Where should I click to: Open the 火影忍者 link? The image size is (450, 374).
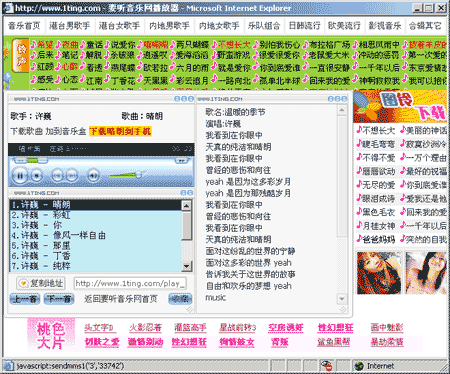pos(145,327)
